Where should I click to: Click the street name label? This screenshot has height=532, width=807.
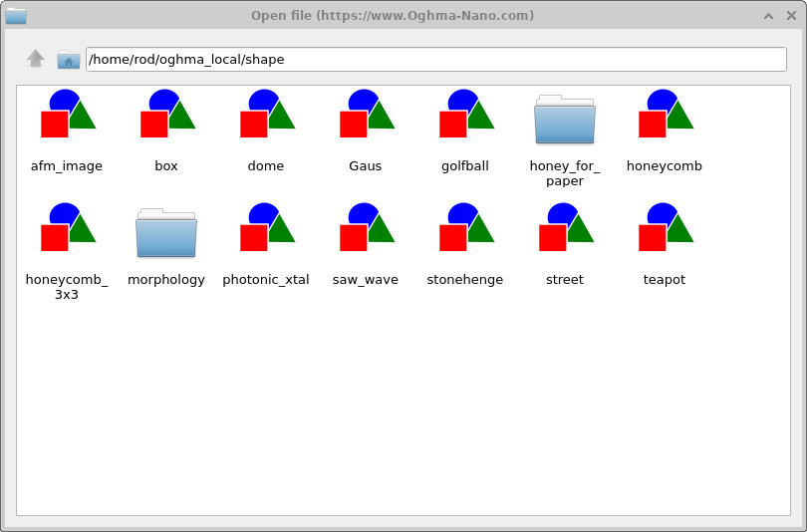pos(565,280)
